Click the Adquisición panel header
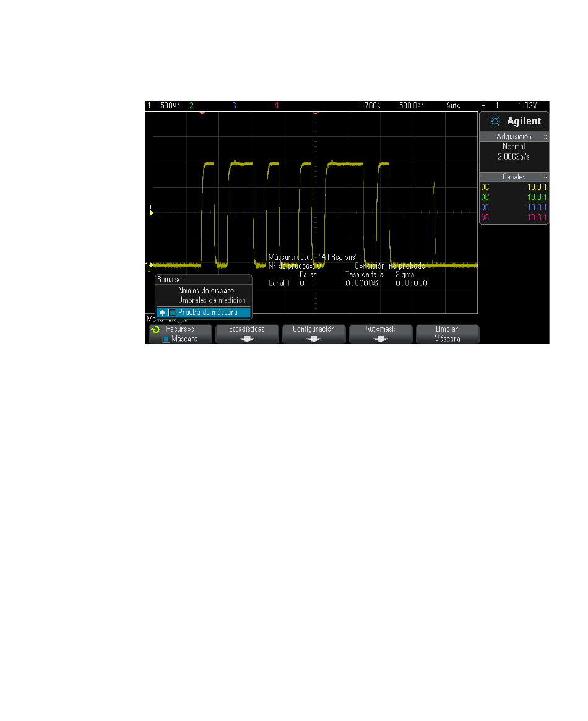This screenshot has width=588, height=721. point(514,137)
